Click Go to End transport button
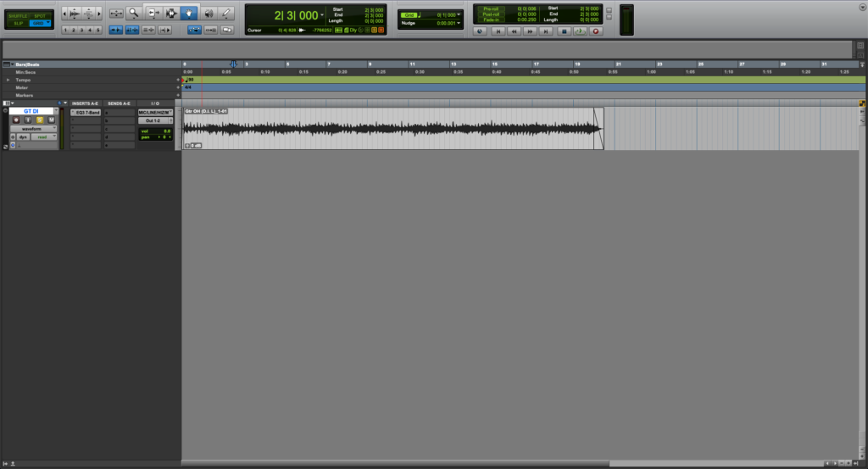The image size is (868, 469). (x=546, y=31)
